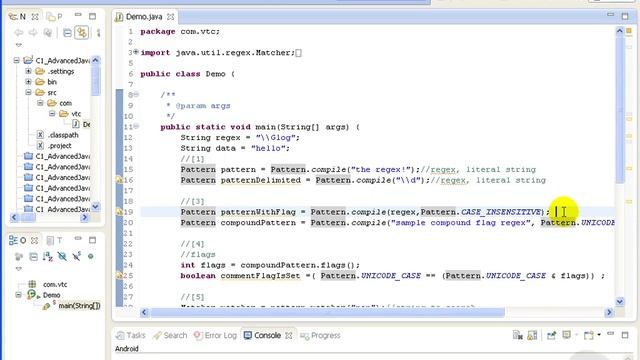Viewport: 640px width, 360px height.
Task: Collapse the main method at line 11
Action: coord(136,126)
